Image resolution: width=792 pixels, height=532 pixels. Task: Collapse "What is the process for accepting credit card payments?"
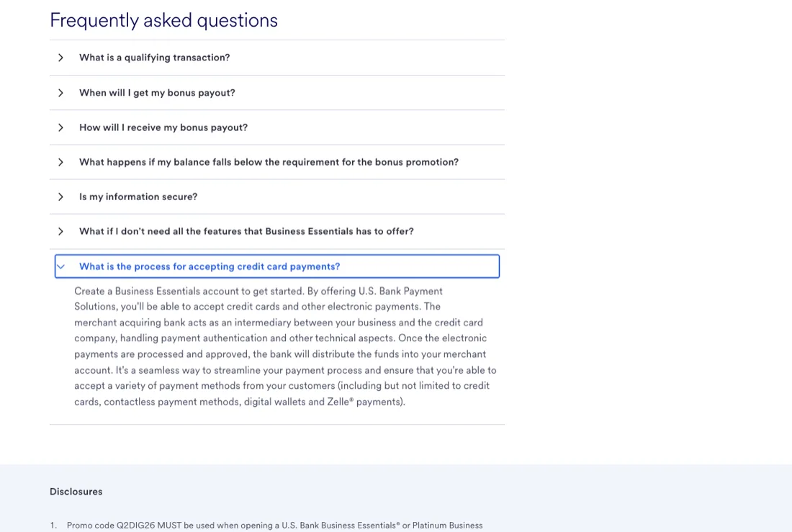(x=276, y=266)
